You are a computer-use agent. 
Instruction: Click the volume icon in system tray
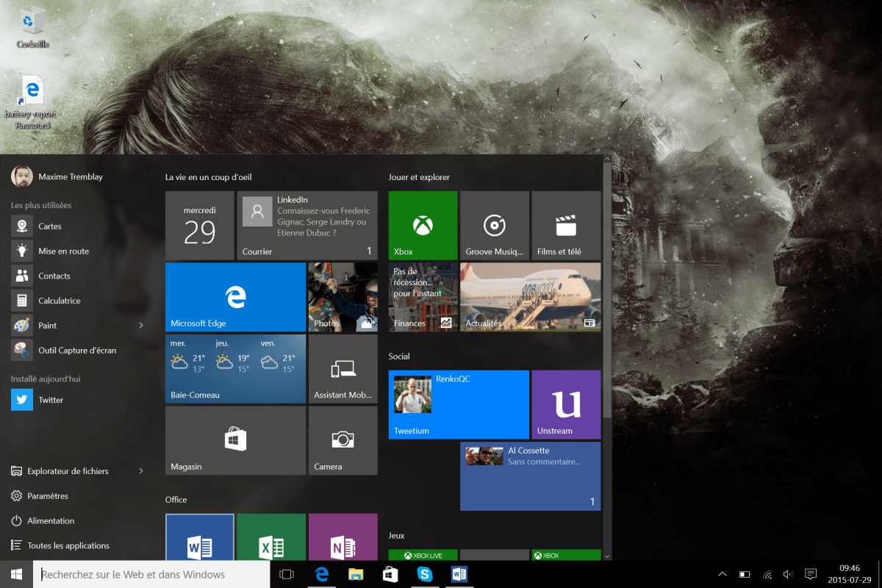[788, 574]
